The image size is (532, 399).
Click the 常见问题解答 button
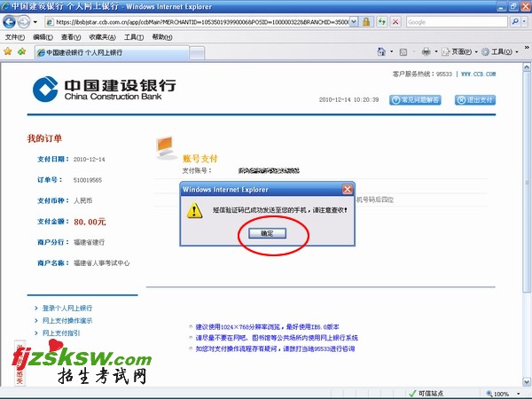coord(415,99)
